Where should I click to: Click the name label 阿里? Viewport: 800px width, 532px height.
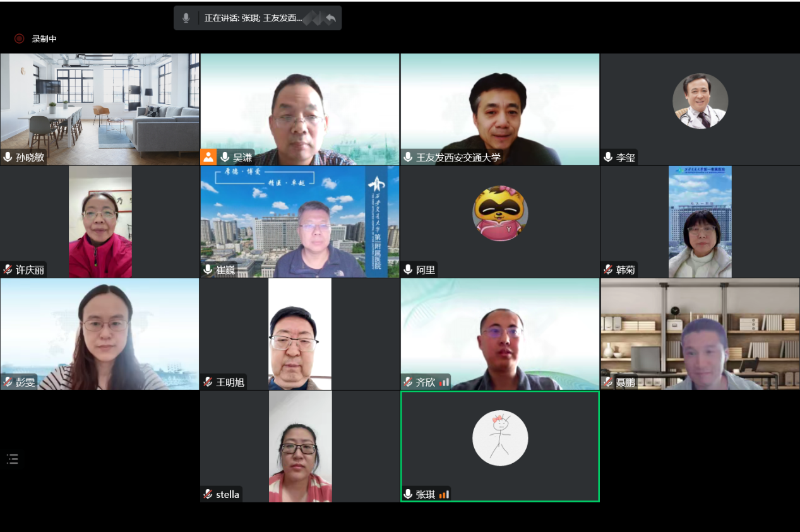tap(426, 269)
